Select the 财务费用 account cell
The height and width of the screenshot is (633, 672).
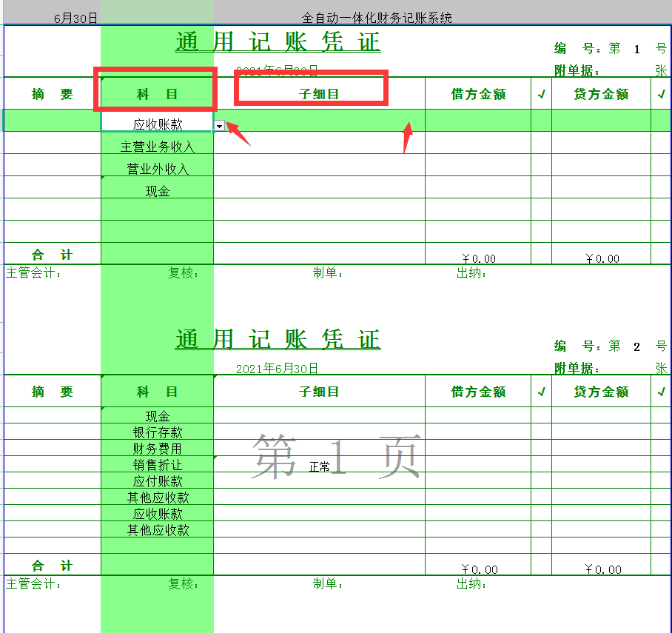(157, 448)
